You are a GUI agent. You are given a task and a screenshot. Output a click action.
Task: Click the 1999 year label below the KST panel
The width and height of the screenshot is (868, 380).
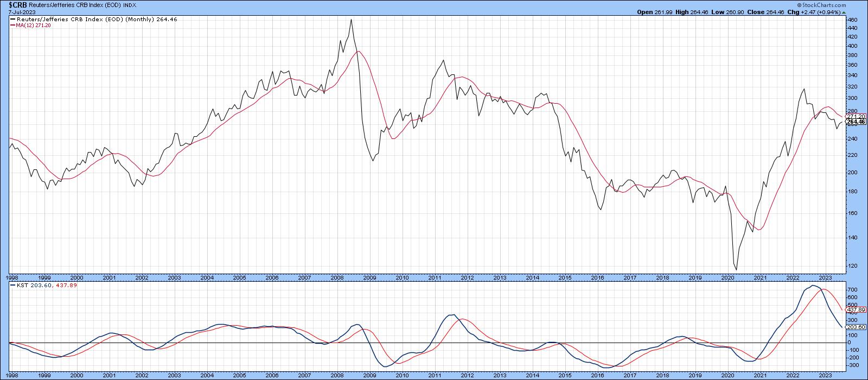click(x=44, y=376)
